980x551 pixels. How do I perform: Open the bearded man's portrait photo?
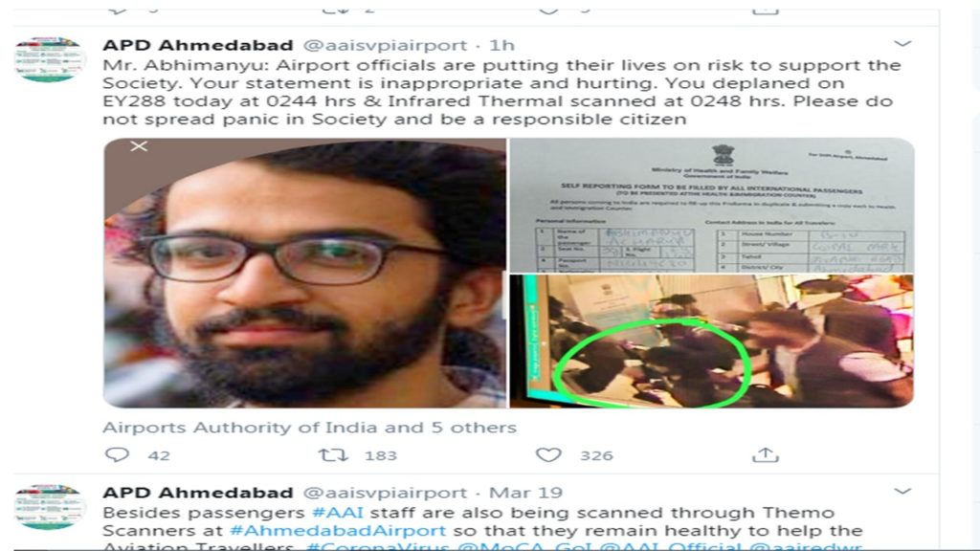click(x=305, y=273)
